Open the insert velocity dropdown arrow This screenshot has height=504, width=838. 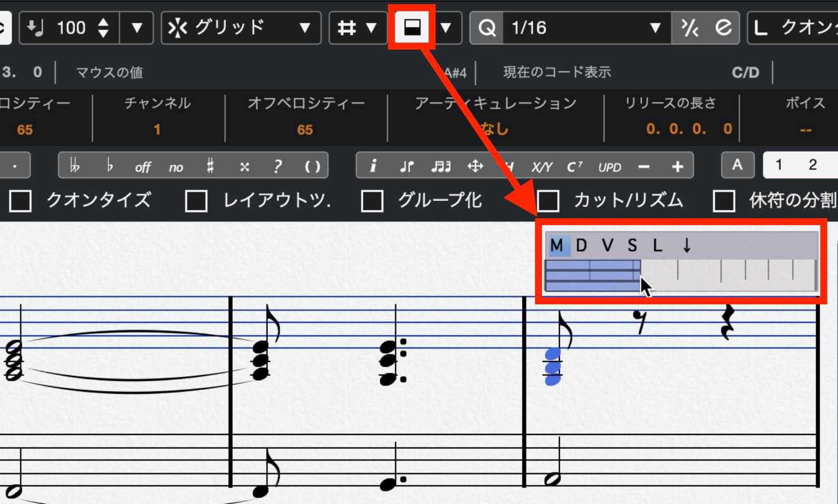(x=136, y=27)
